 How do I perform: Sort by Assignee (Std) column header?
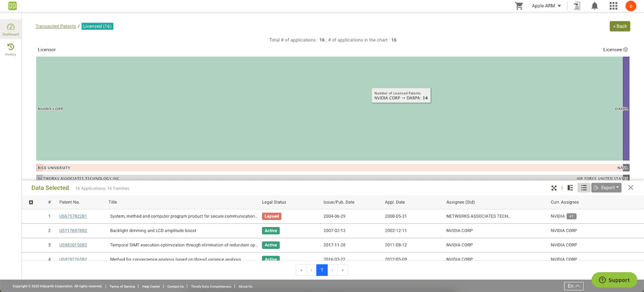(460, 202)
